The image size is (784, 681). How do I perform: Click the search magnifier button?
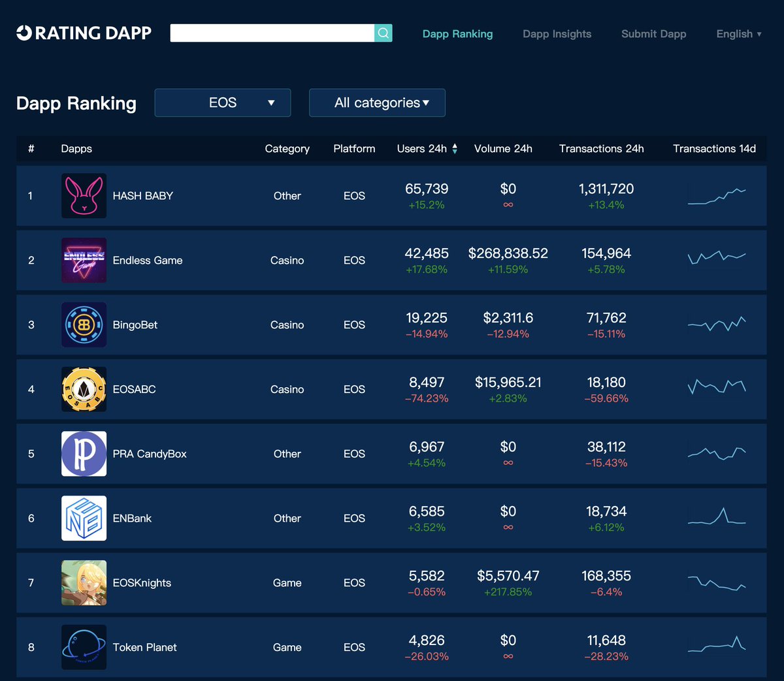click(x=384, y=33)
